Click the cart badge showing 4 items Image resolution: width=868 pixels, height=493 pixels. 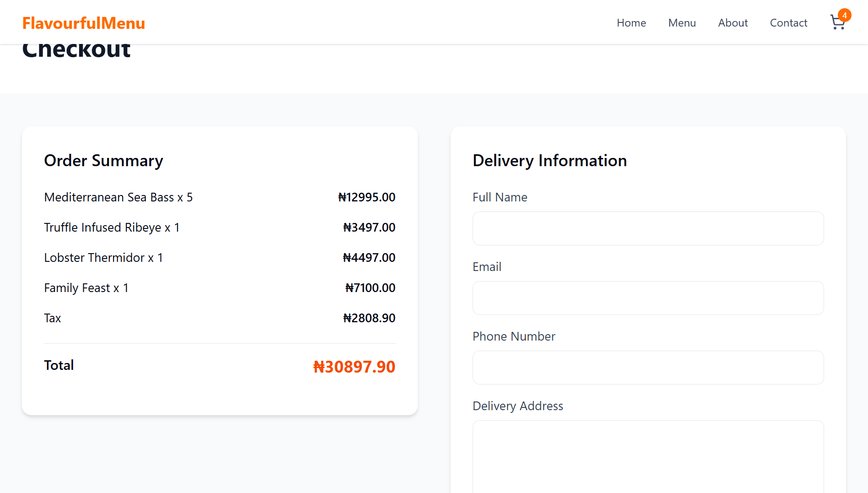click(x=844, y=15)
